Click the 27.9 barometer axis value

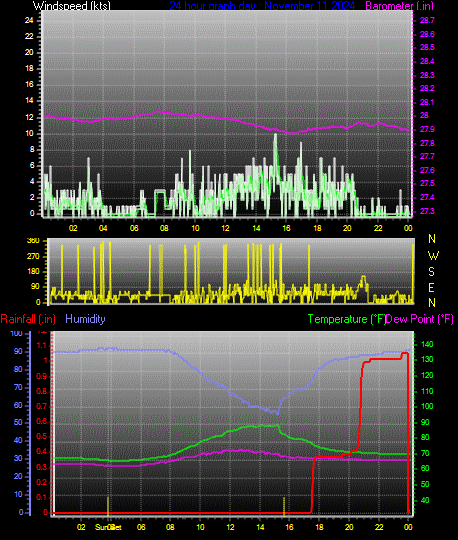(427, 129)
